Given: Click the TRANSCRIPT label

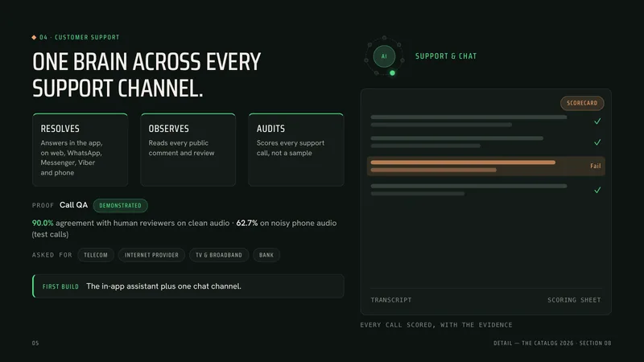Looking at the screenshot, I should (x=391, y=300).
